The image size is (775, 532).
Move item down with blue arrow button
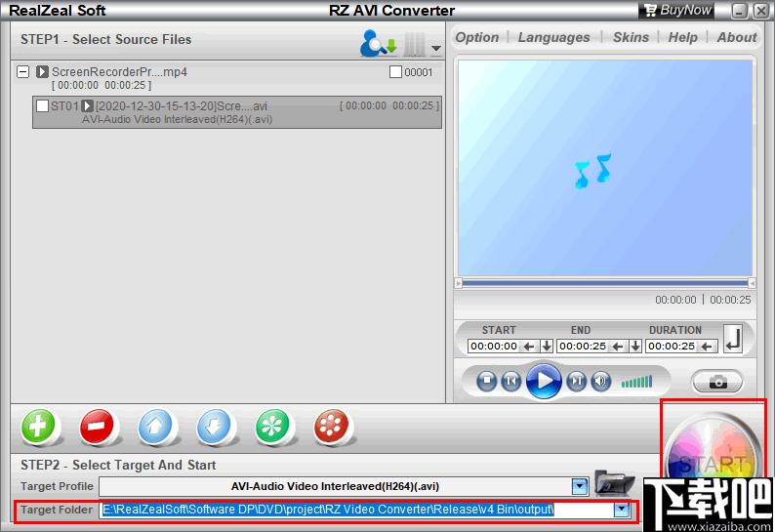(x=214, y=426)
